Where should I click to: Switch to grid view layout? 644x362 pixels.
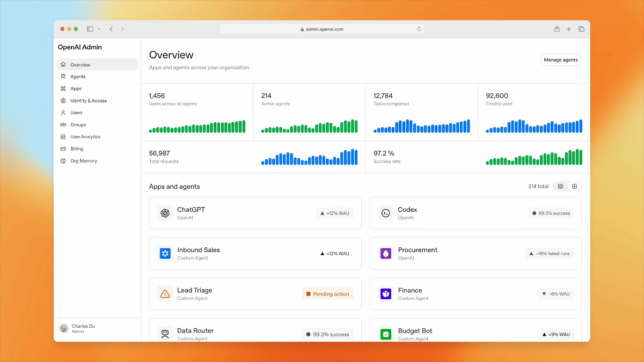point(574,187)
